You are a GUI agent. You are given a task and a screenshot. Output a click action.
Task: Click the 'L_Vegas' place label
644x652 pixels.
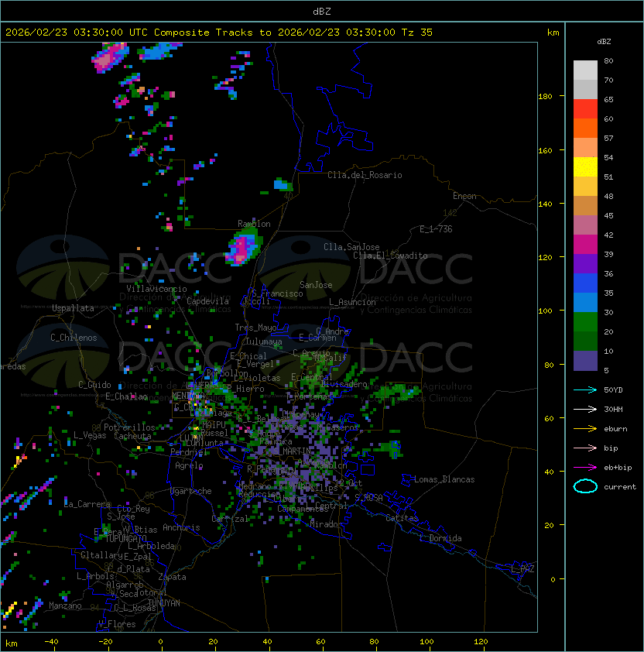[90, 435]
